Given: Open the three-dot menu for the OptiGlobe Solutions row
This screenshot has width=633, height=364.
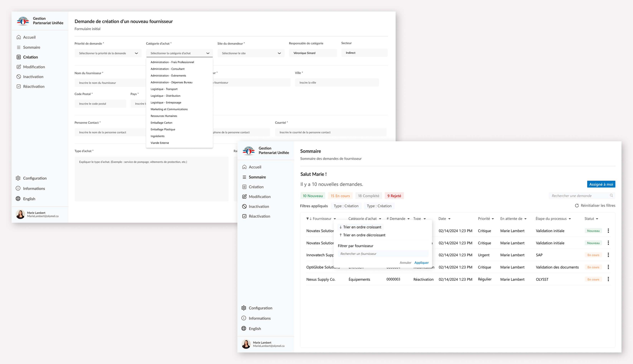Looking at the screenshot, I should click(608, 267).
